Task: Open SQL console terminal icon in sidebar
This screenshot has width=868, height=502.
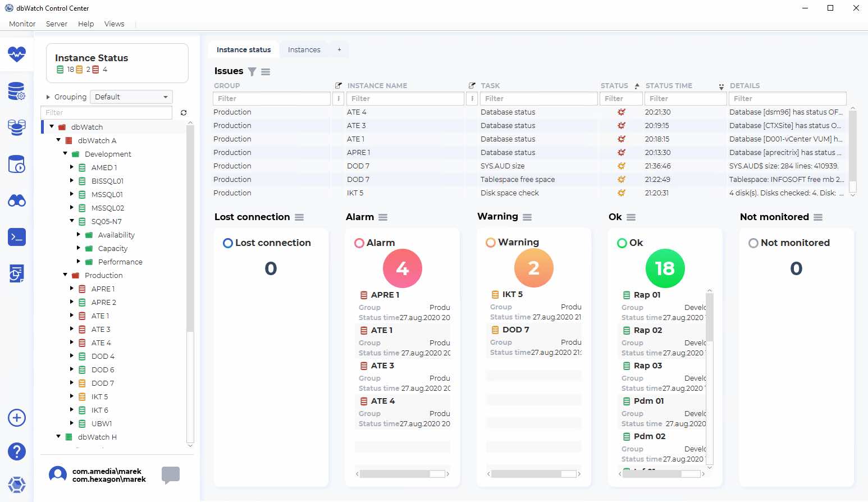Action: 17,238
